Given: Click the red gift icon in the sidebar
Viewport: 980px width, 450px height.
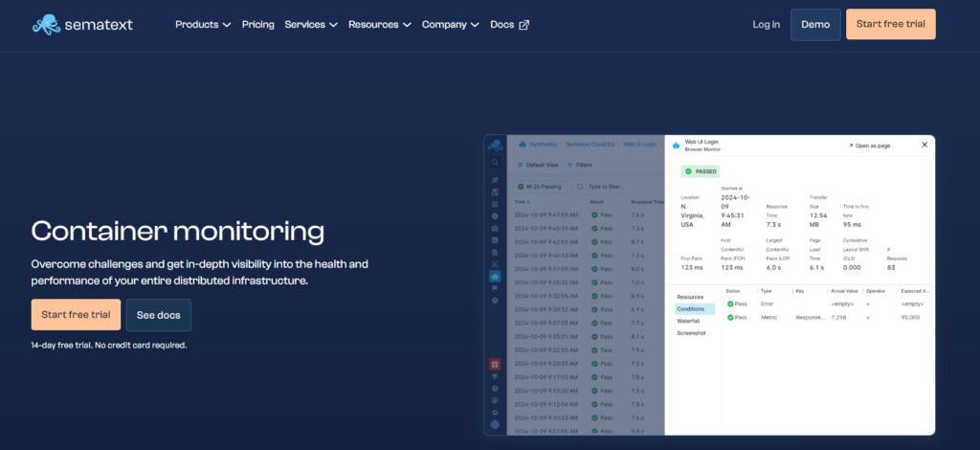Looking at the screenshot, I should tap(495, 365).
